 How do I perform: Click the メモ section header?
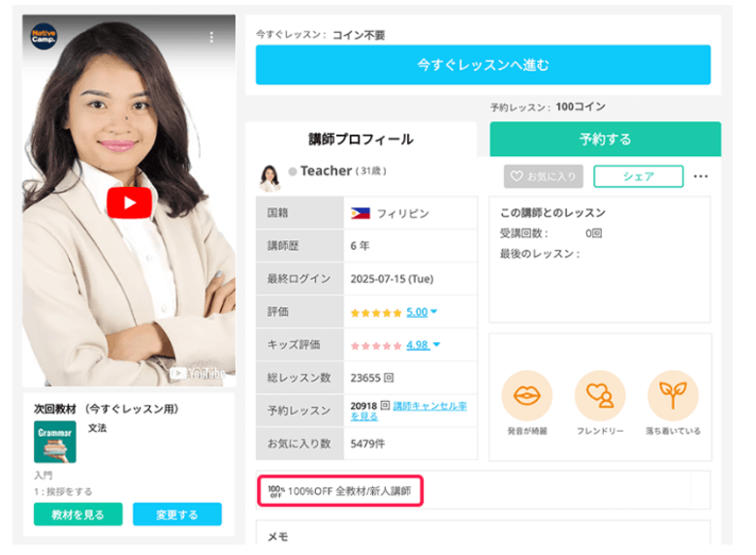(x=278, y=537)
